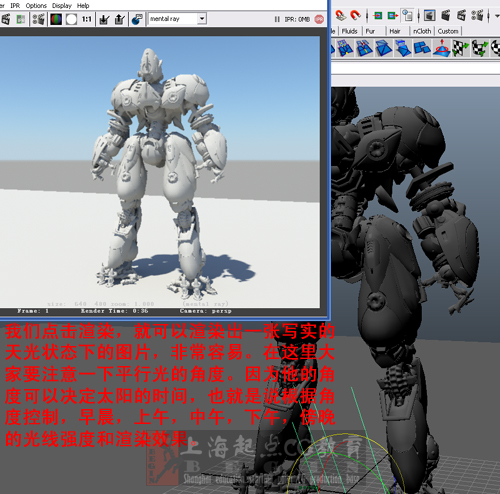Pause IPR tuning with the pause button
Viewport: 500px width, 494px height.
(x=277, y=19)
